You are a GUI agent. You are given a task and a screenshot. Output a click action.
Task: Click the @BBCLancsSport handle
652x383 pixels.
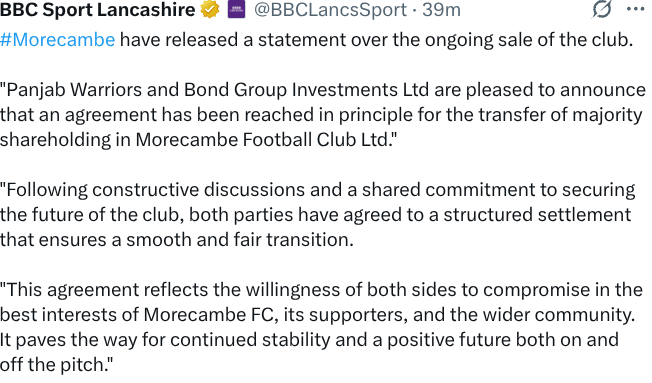(x=331, y=9)
